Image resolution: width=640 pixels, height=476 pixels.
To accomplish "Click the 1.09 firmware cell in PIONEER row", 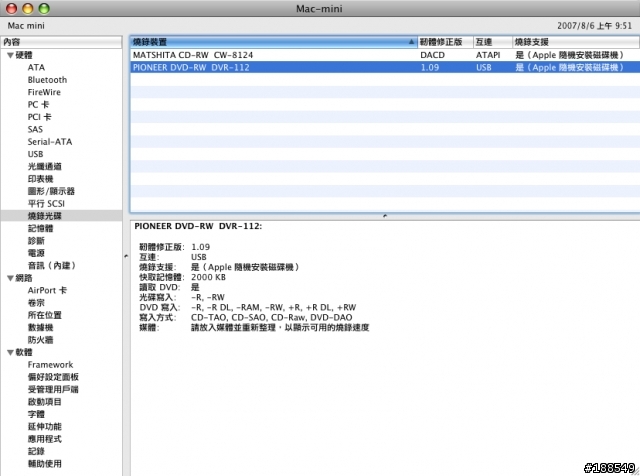I will (430, 67).
